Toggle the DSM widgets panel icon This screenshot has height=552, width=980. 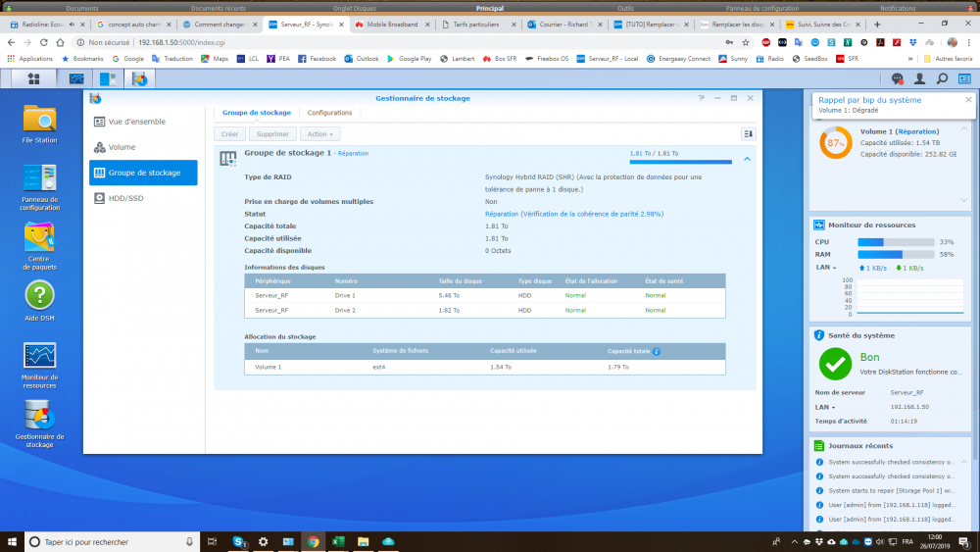(964, 78)
